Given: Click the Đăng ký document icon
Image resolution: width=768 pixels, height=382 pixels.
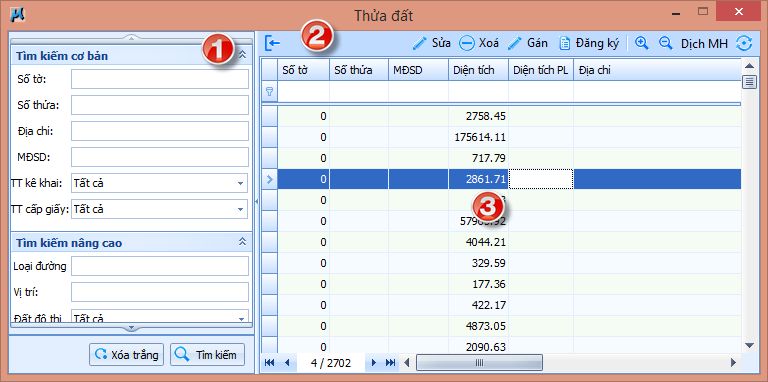Looking at the screenshot, I should point(565,43).
